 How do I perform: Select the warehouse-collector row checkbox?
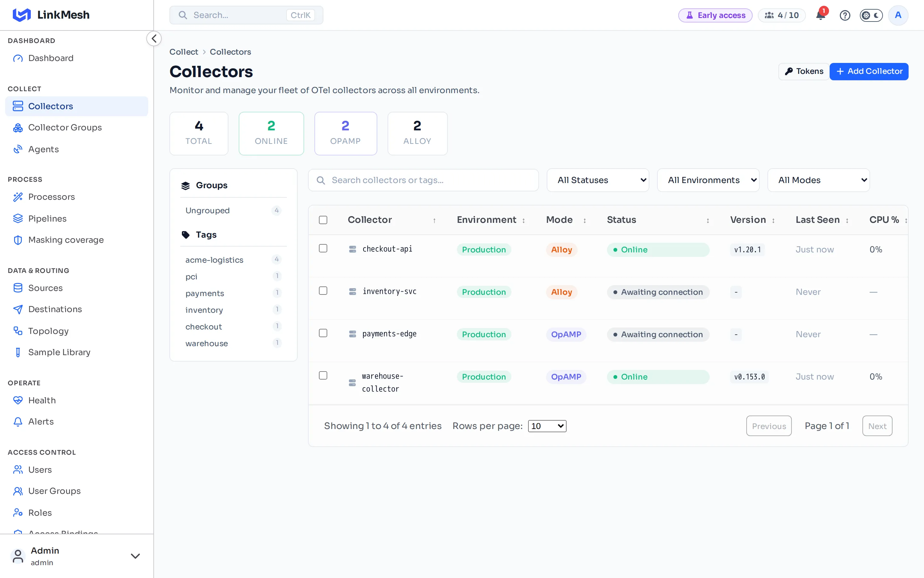click(323, 376)
